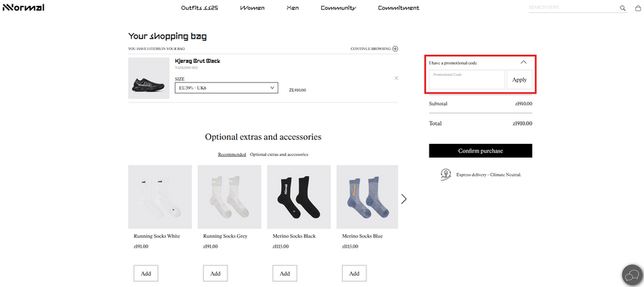The height and width of the screenshot is (287, 644).
Task: Click the NNormal logo
Action: click(x=23, y=8)
